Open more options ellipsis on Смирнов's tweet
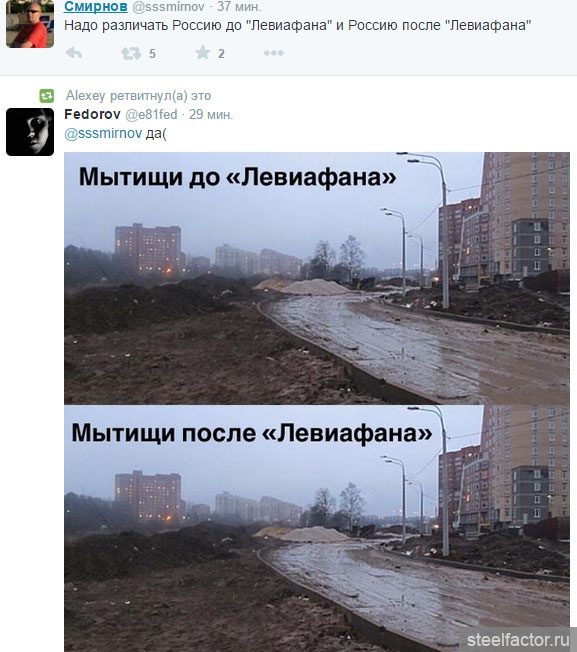 (274, 53)
